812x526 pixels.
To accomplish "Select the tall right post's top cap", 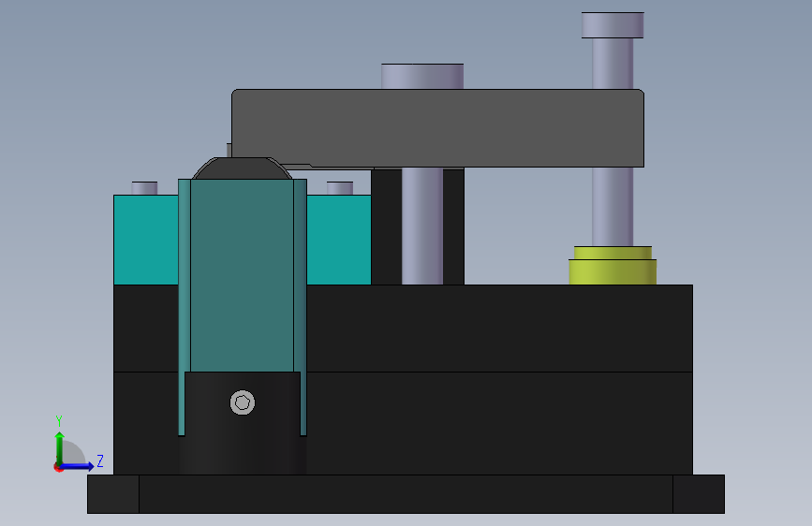I will coord(613,25).
